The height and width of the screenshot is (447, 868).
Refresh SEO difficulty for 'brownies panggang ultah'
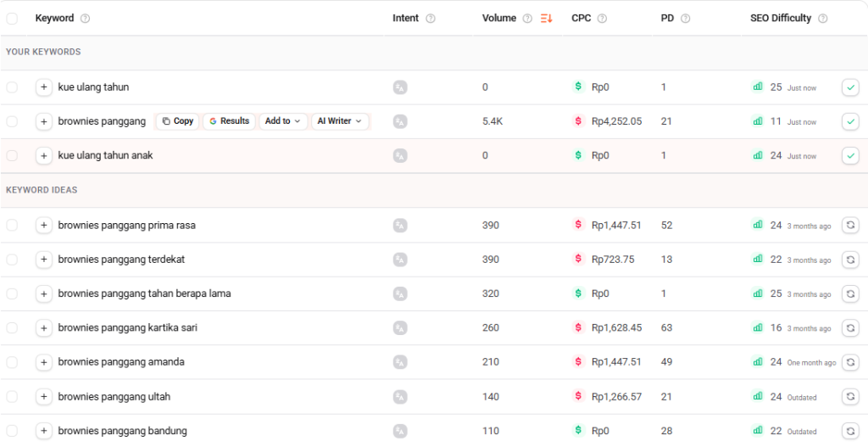(x=850, y=397)
